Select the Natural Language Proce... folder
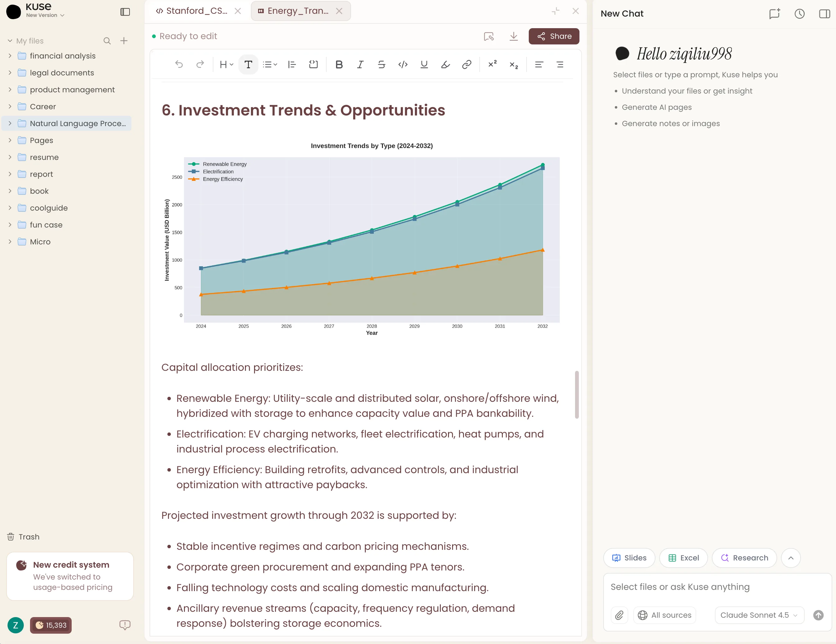836x644 pixels. coord(67,123)
